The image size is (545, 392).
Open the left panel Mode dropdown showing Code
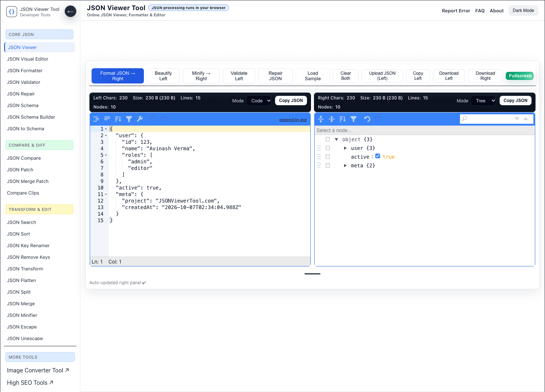(x=259, y=101)
